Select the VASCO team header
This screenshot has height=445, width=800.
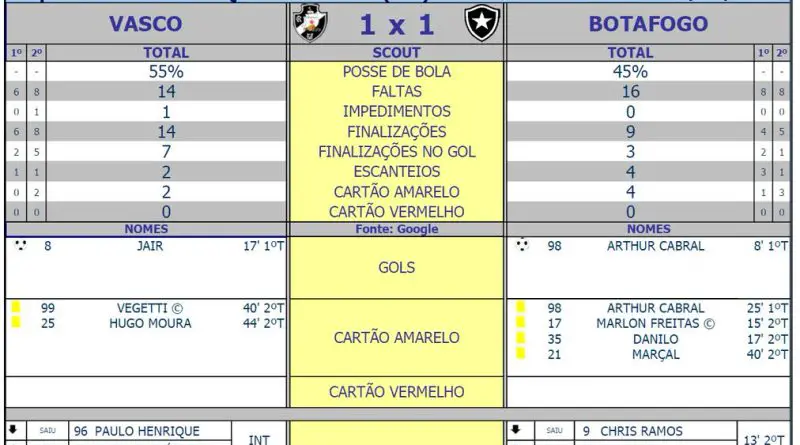pos(145,24)
